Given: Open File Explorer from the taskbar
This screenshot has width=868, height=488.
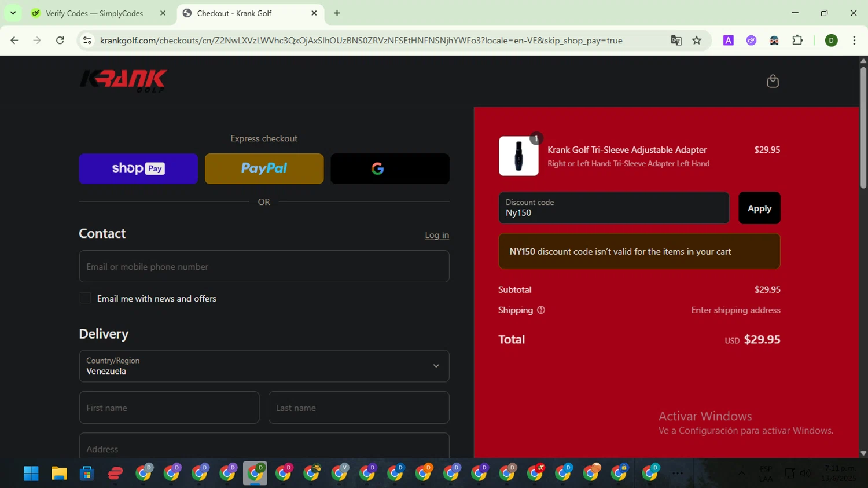Looking at the screenshot, I should coord(59,474).
